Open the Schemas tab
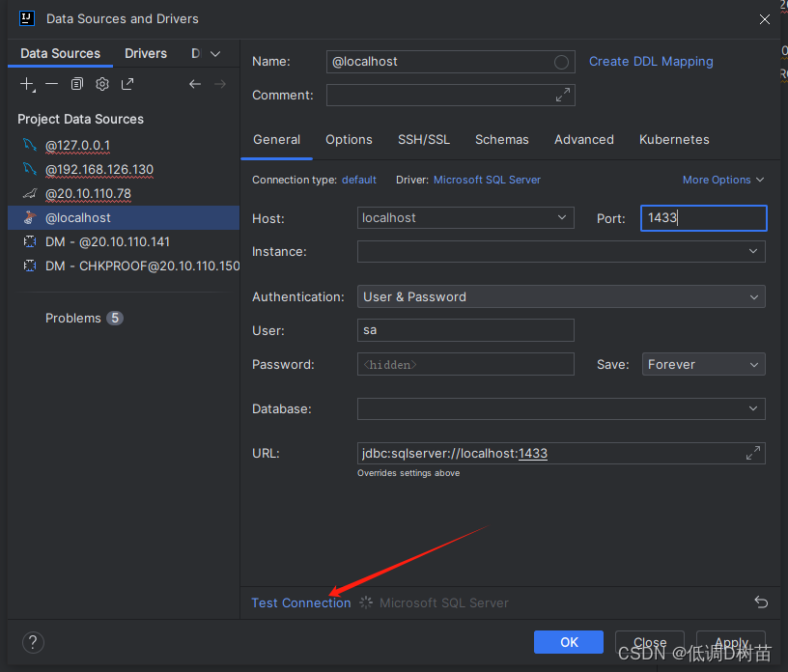The width and height of the screenshot is (788, 672). pos(501,139)
